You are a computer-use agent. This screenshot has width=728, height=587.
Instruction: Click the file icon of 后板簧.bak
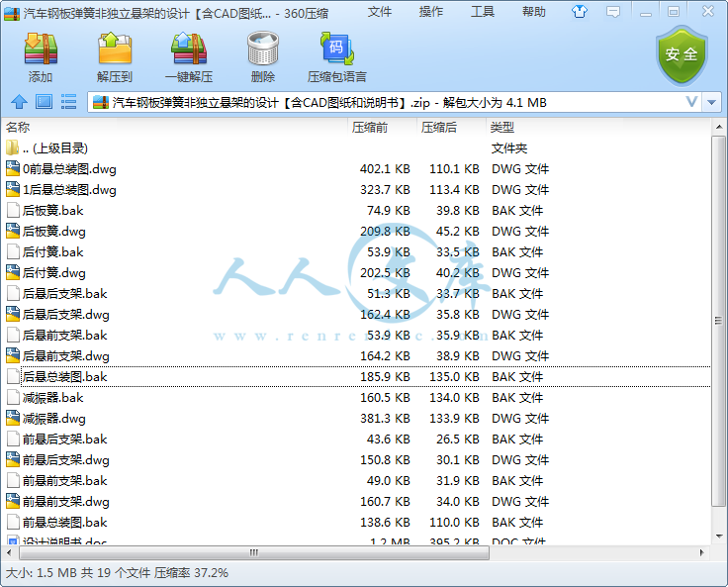[x=13, y=211]
